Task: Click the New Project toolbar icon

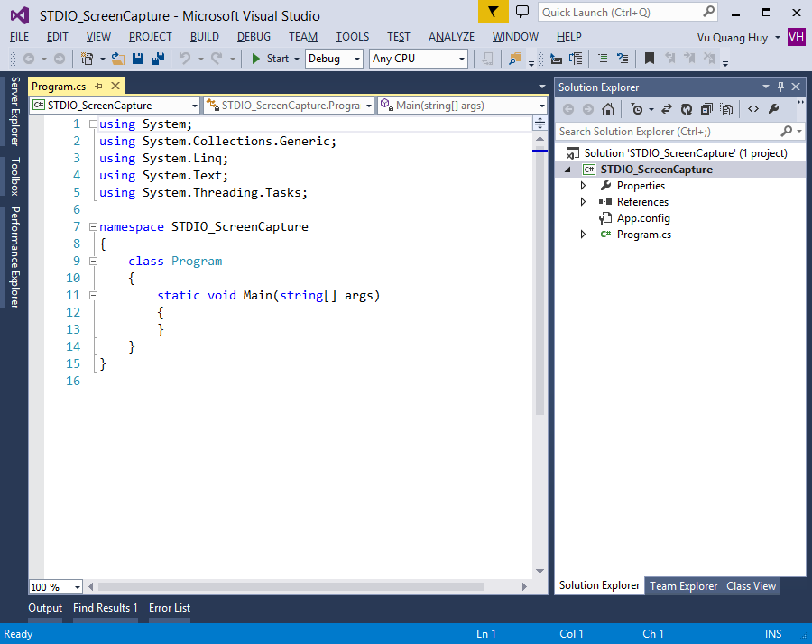Action: (87, 59)
